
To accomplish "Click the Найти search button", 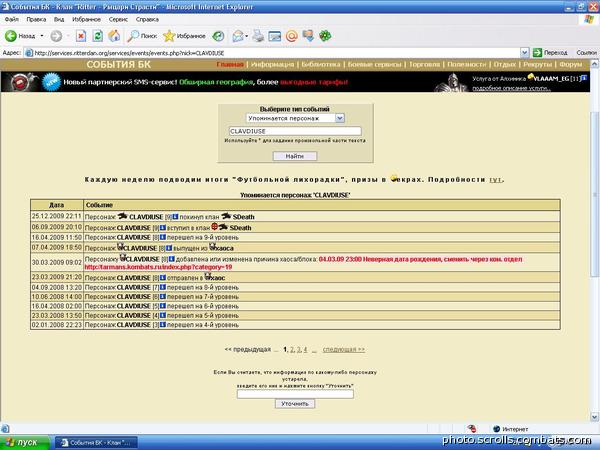I will (x=295, y=156).
